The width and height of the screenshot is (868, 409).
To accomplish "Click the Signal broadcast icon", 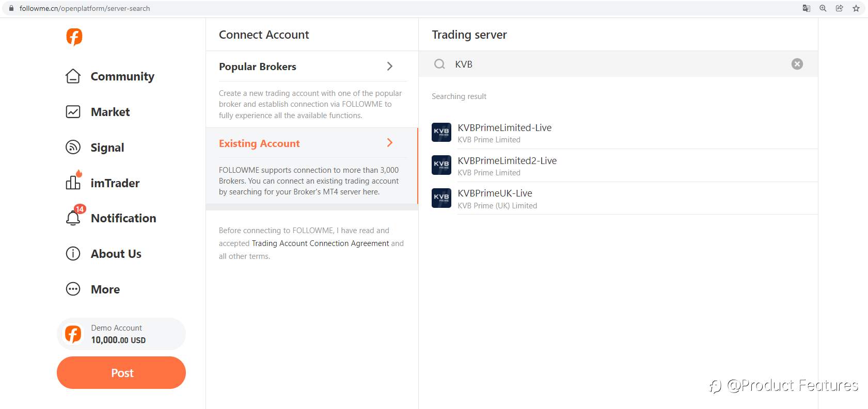I will (x=73, y=147).
